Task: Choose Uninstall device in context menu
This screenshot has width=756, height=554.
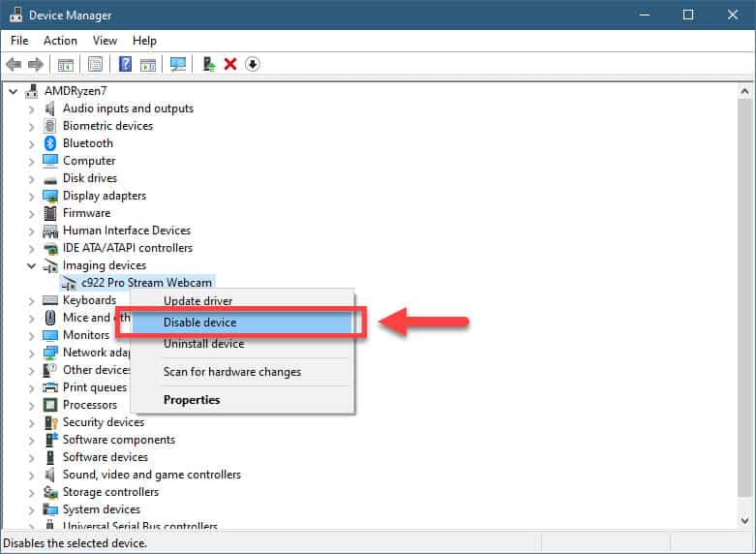Action: (x=243, y=344)
